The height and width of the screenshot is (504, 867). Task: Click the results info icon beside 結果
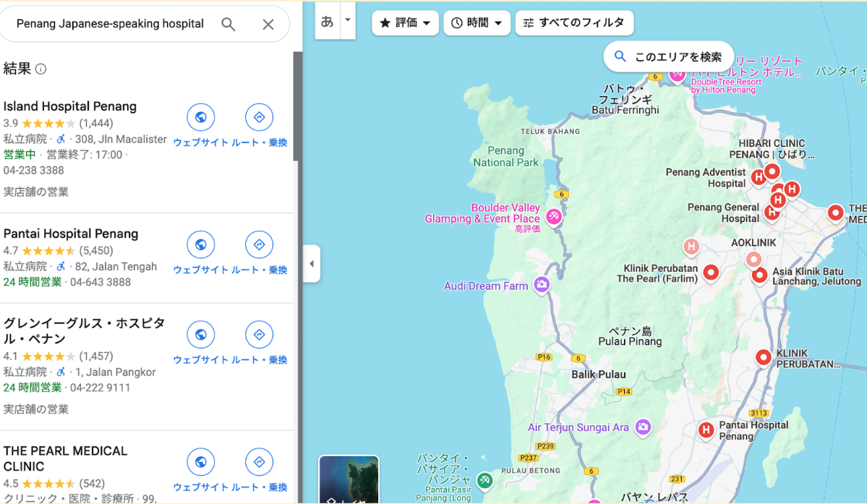point(41,69)
